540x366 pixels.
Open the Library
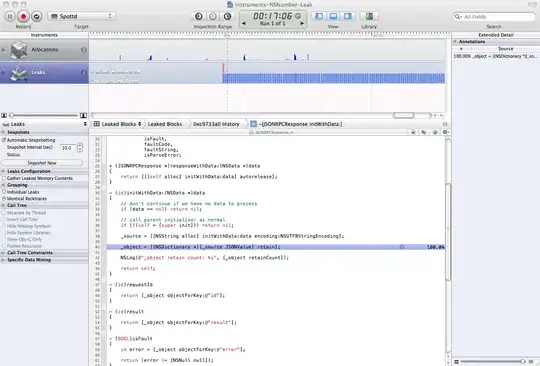369,16
